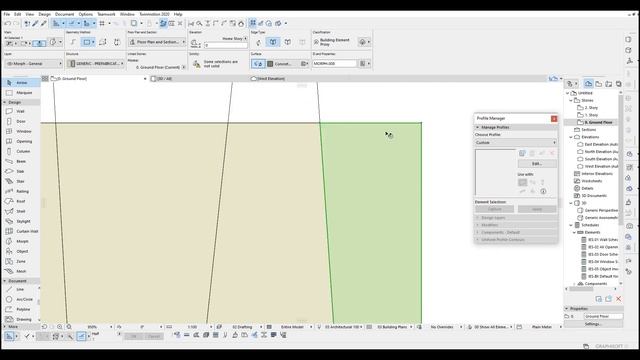Image resolution: width=640 pixels, height=360 pixels.
Task: Select the Stair tool
Action: pyautogui.click(x=21, y=181)
